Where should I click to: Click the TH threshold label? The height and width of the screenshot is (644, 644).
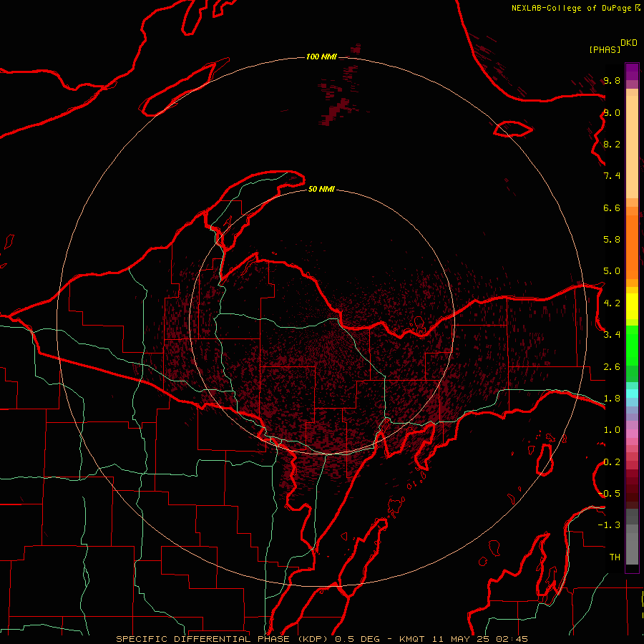[615, 557]
